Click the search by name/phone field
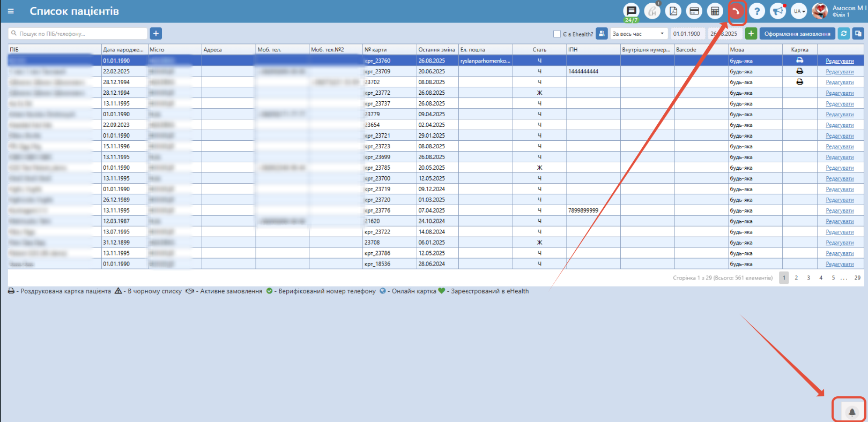The width and height of the screenshot is (868, 422). point(78,34)
